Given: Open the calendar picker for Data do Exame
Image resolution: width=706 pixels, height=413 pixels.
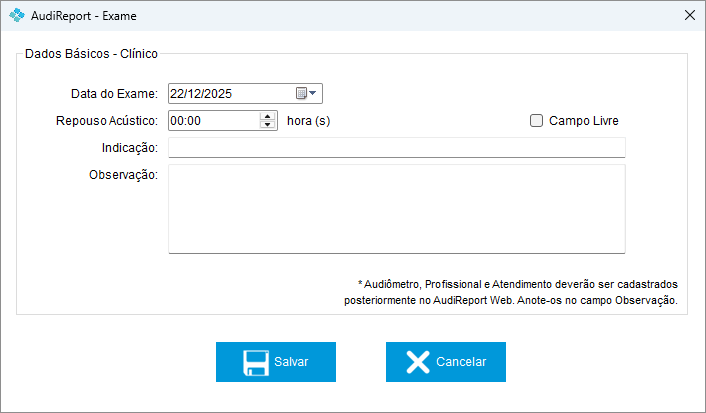Looking at the screenshot, I should click(x=307, y=94).
